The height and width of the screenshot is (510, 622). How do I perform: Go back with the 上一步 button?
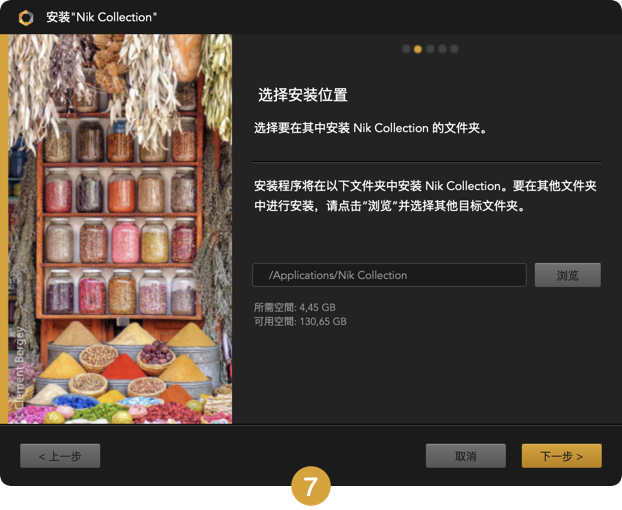60,456
